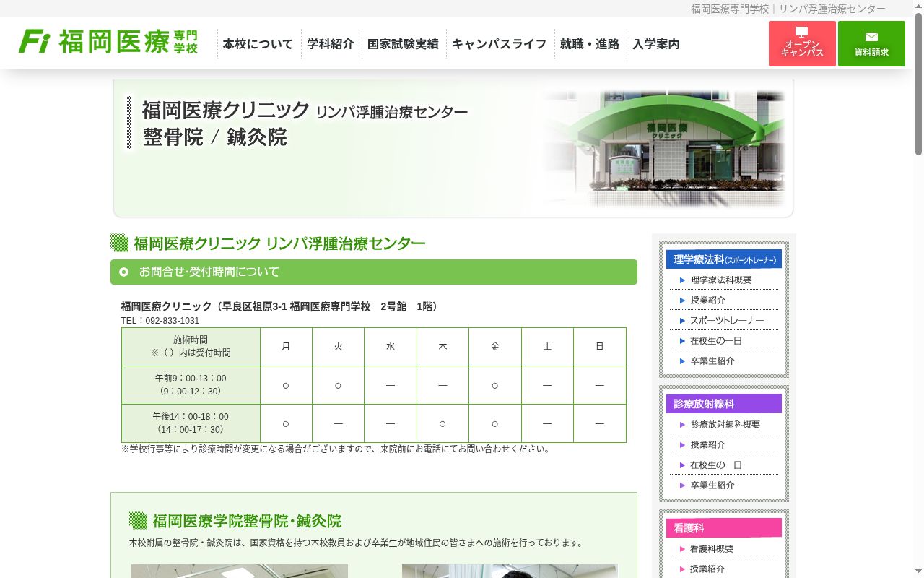Click the green square icon beside リンパ浮腫治療センター heading
The image size is (924, 578).
119,243
